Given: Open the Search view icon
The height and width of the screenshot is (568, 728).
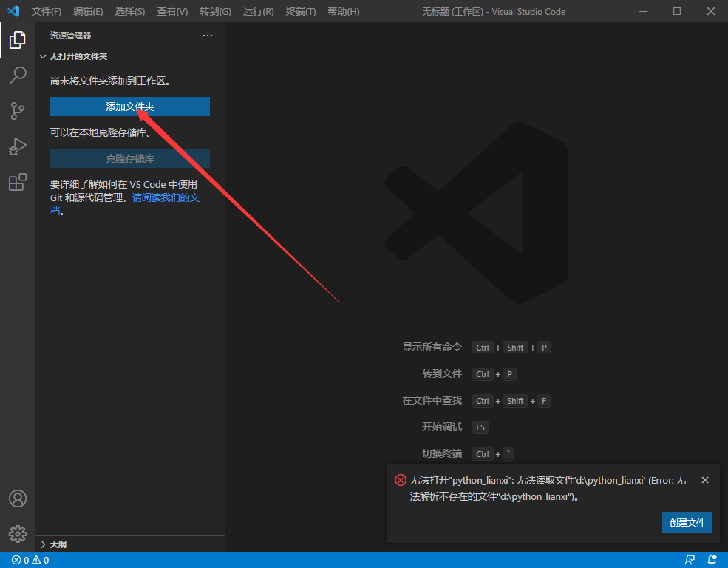Looking at the screenshot, I should click(18, 75).
